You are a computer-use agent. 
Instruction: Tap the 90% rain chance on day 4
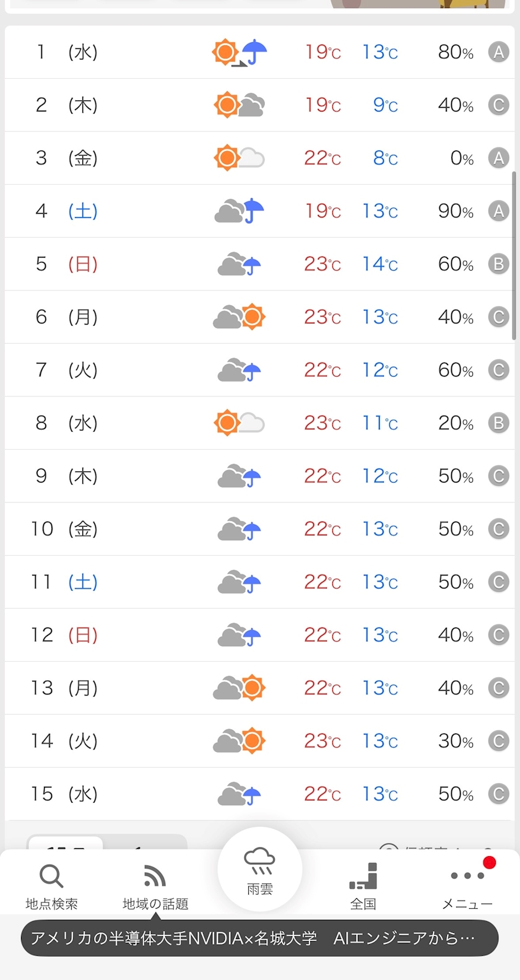point(456,211)
